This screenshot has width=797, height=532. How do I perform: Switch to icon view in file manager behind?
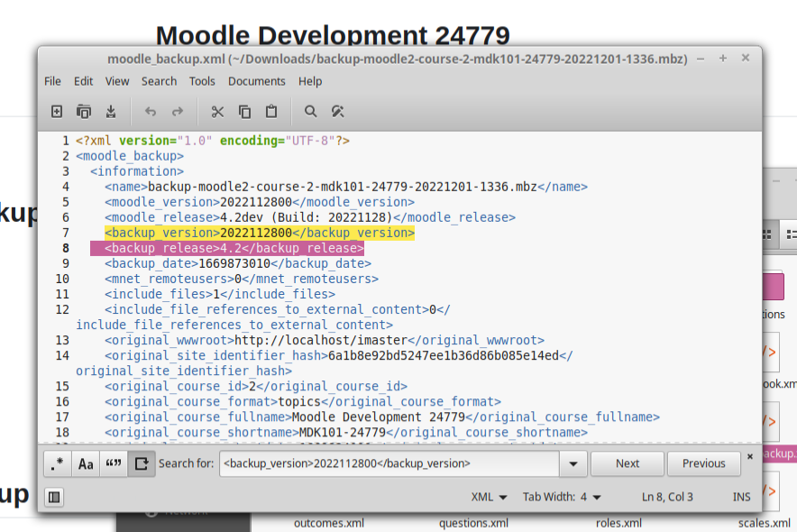pos(768,234)
